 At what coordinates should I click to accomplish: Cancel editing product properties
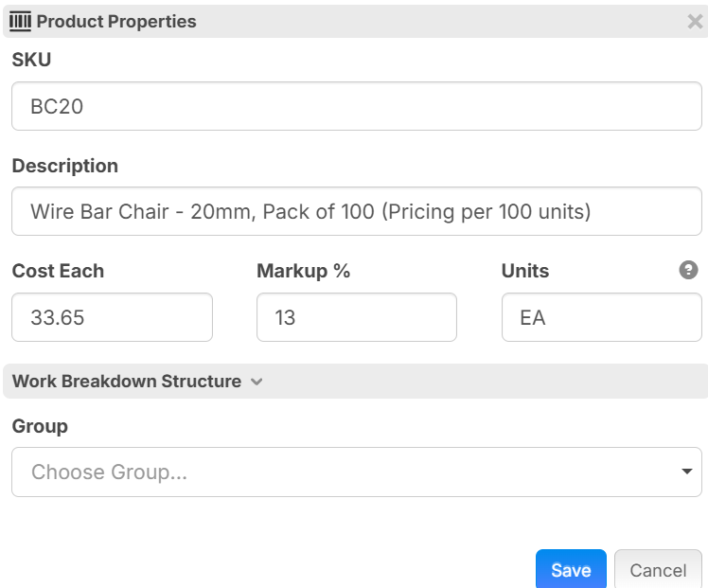657,569
